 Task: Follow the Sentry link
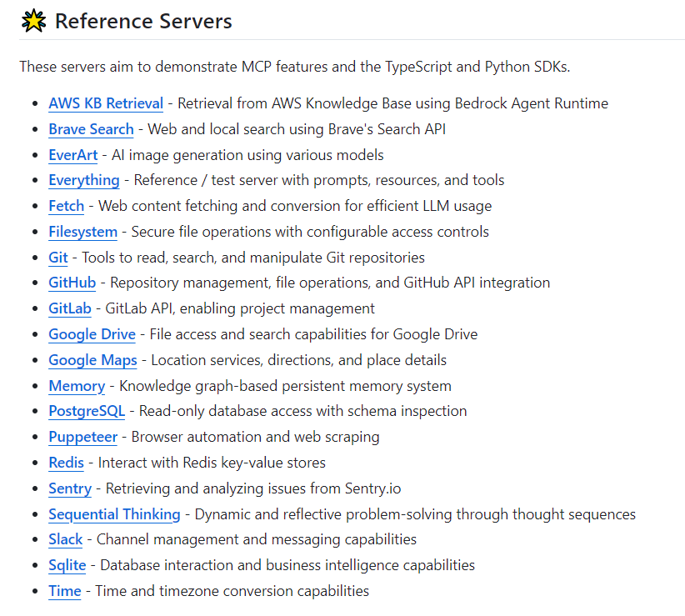pos(70,488)
